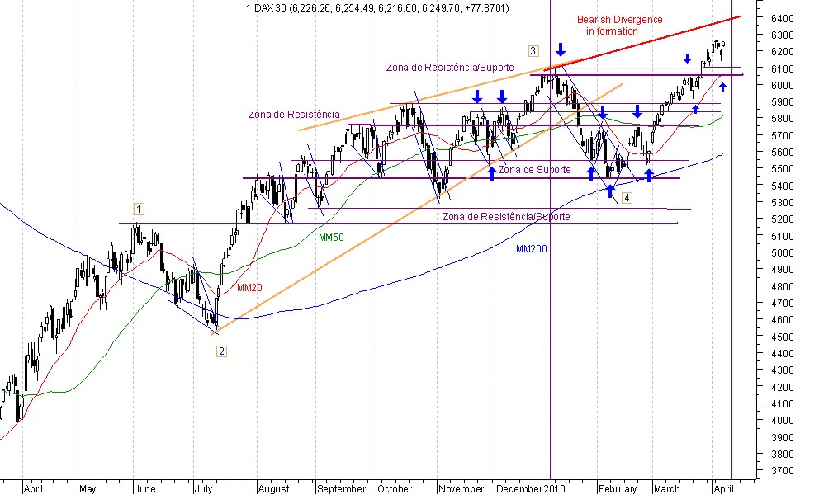Click the 3800 price axis value

(x=783, y=454)
